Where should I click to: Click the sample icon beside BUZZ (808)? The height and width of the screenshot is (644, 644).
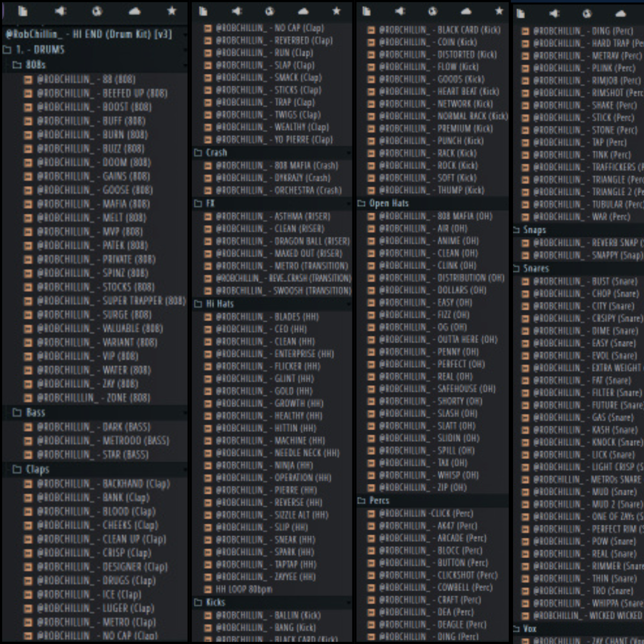pos(28,148)
